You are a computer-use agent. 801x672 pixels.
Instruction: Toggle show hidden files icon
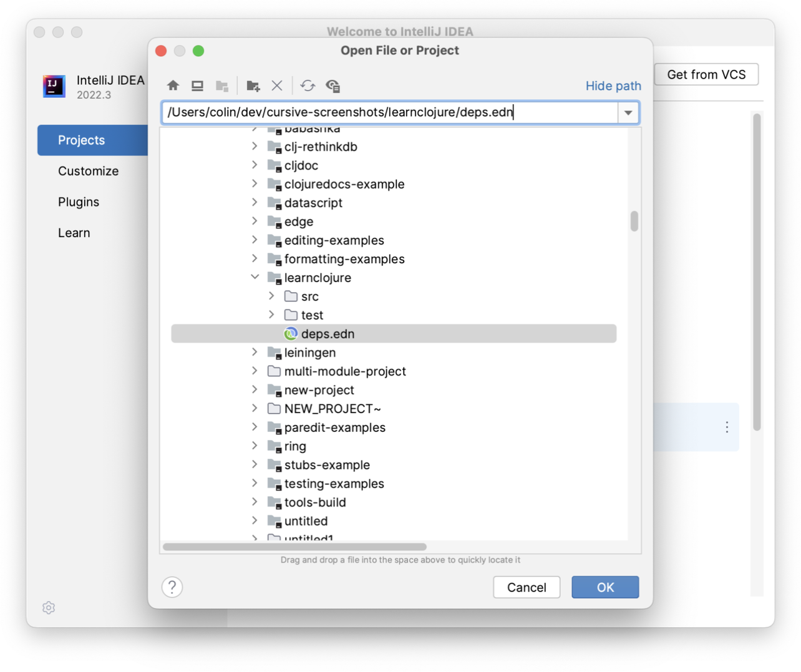(x=333, y=85)
